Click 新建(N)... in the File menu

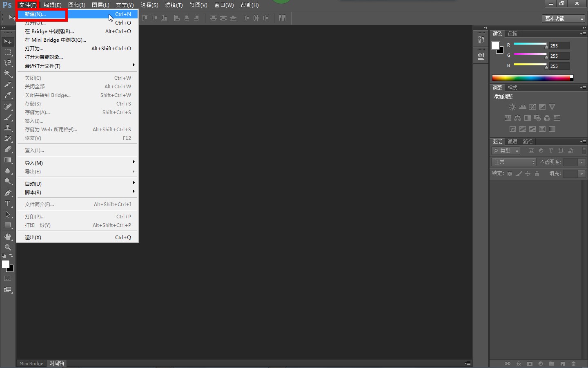[x=41, y=14]
